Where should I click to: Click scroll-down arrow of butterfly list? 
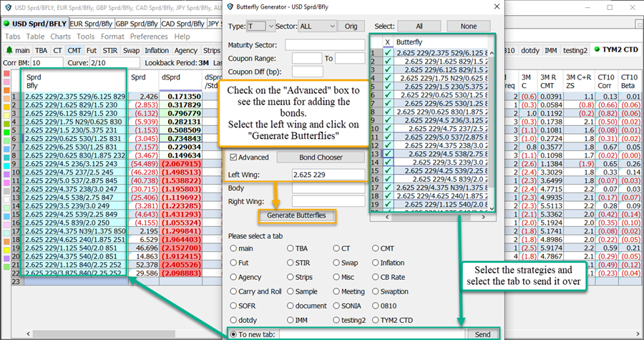click(492, 208)
